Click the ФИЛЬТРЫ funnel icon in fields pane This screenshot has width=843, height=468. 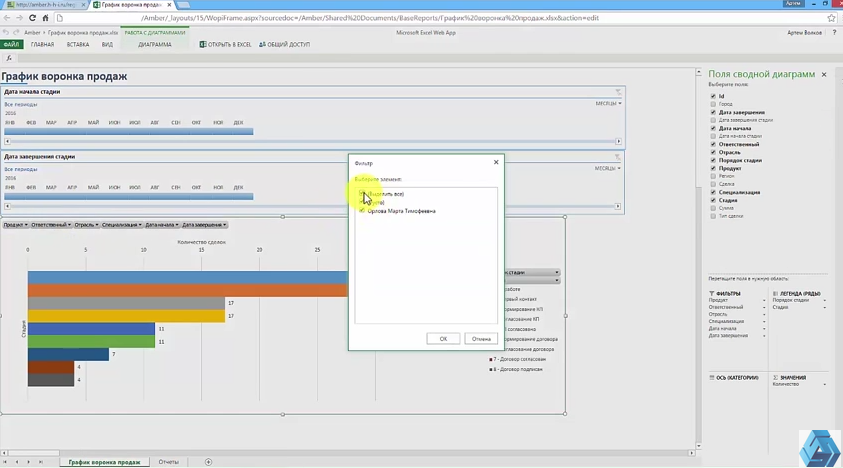711,294
